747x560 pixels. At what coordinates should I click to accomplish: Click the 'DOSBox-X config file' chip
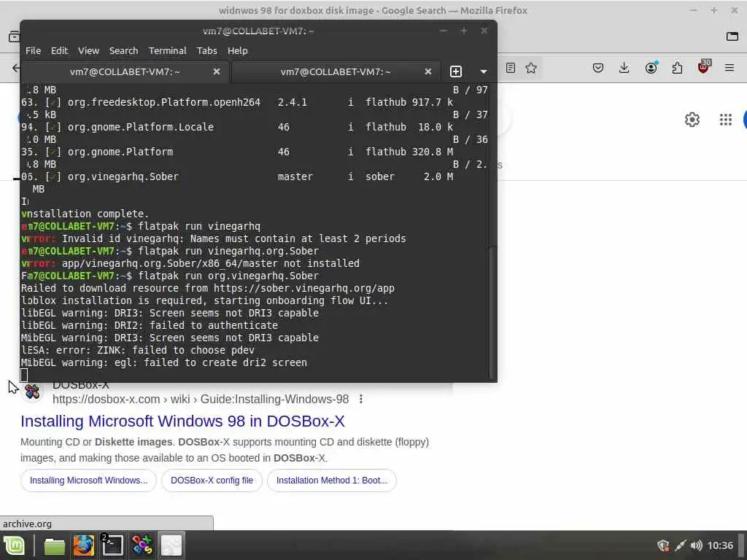pos(212,481)
